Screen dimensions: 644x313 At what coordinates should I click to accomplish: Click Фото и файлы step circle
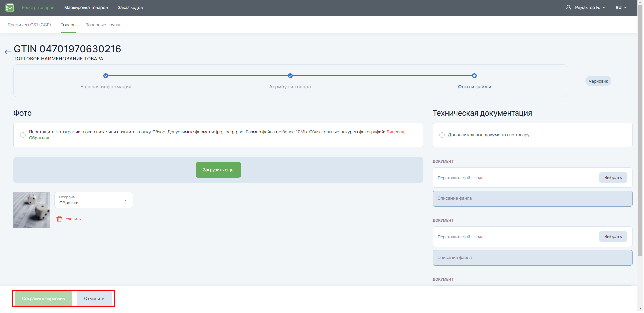click(x=474, y=76)
